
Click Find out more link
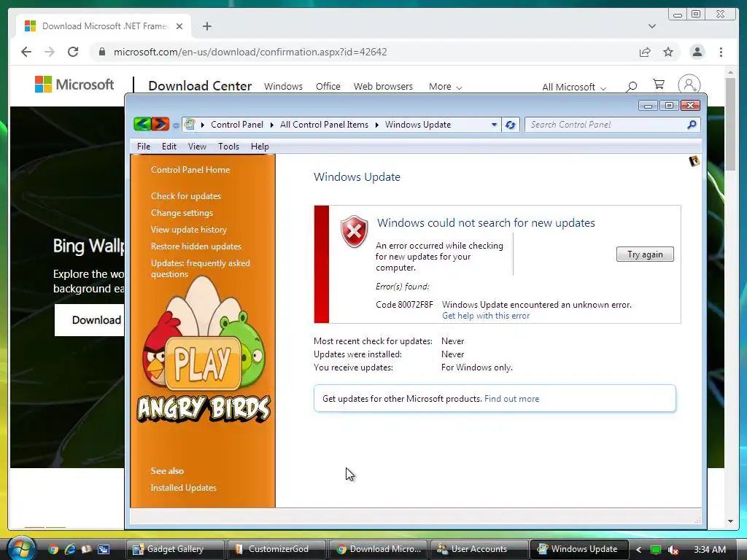pyautogui.click(x=511, y=399)
